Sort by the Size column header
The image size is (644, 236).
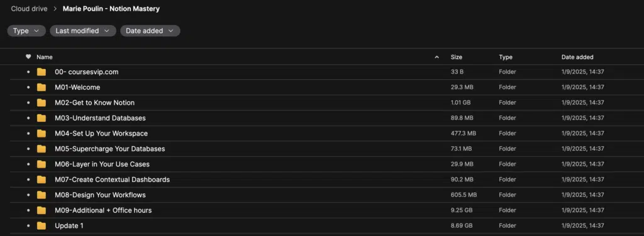tap(457, 57)
